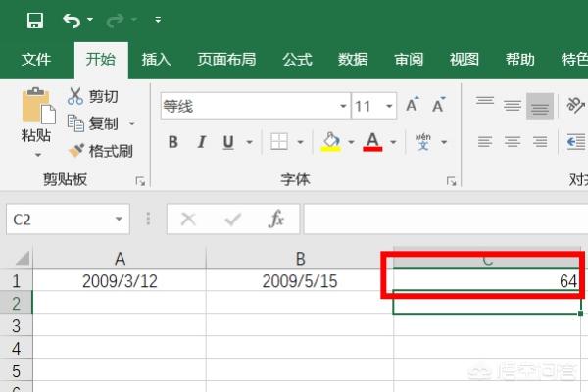The image size is (588, 392).
Task: Click the Format Painter brush icon
Action: pos(76,151)
